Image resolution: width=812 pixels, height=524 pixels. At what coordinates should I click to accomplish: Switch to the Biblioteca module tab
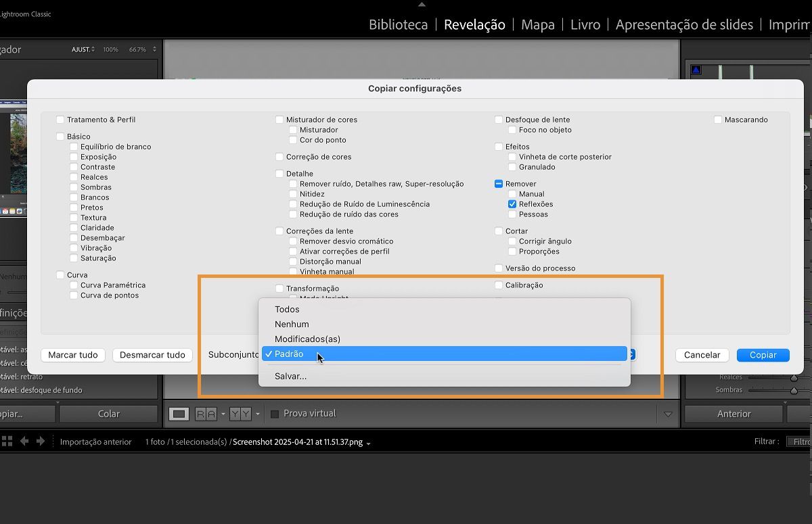click(x=397, y=24)
